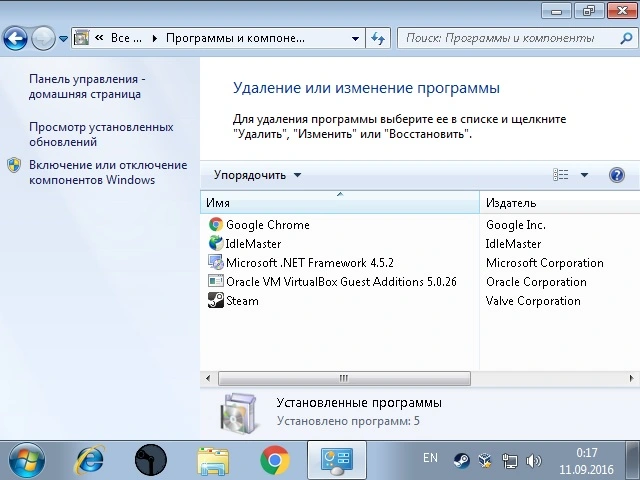The width and height of the screenshot is (640, 480).
Task: Open Steam tray icon
Action: pyautogui.click(x=462, y=461)
